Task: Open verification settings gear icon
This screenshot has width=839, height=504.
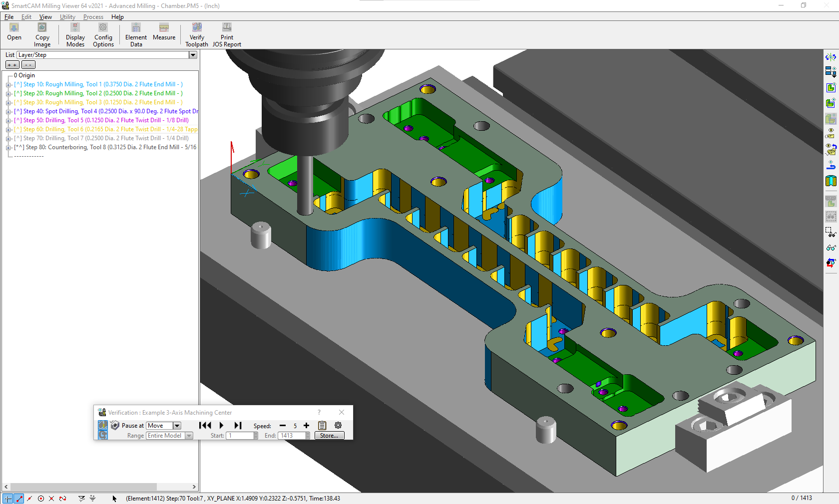Action: click(x=338, y=426)
